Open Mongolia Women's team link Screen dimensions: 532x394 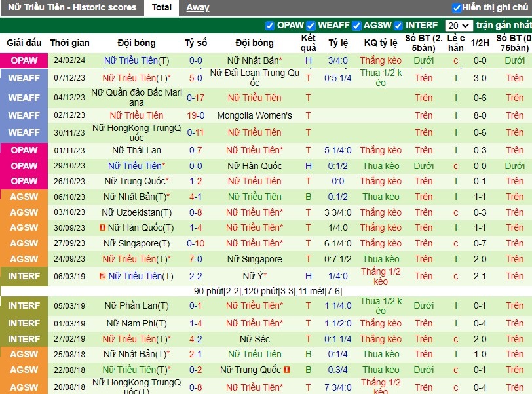(x=254, y=116)
